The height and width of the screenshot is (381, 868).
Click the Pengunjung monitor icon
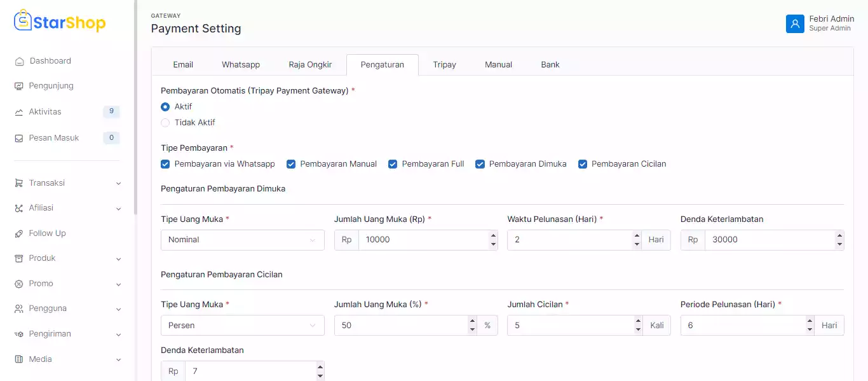pos(18,86)
